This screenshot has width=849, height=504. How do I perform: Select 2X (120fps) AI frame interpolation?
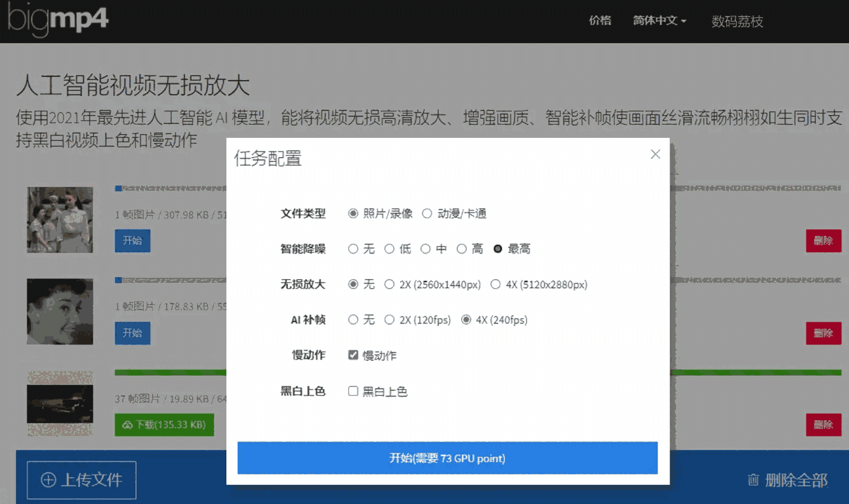390,320
